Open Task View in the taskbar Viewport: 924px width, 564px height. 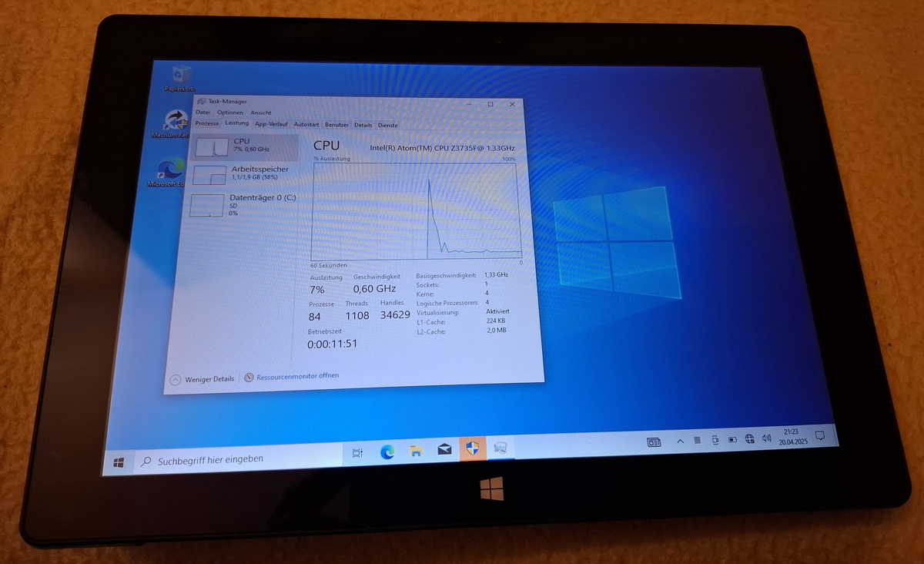tap(357, 454)
